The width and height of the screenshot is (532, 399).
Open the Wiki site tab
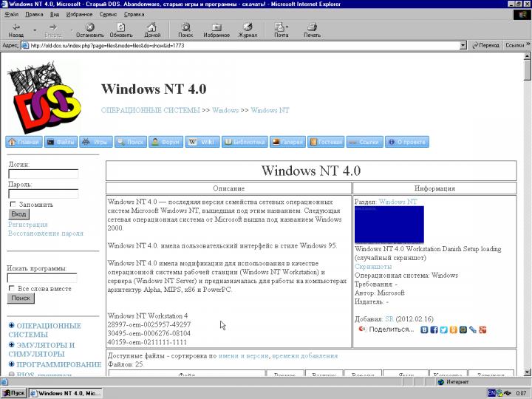202,142
